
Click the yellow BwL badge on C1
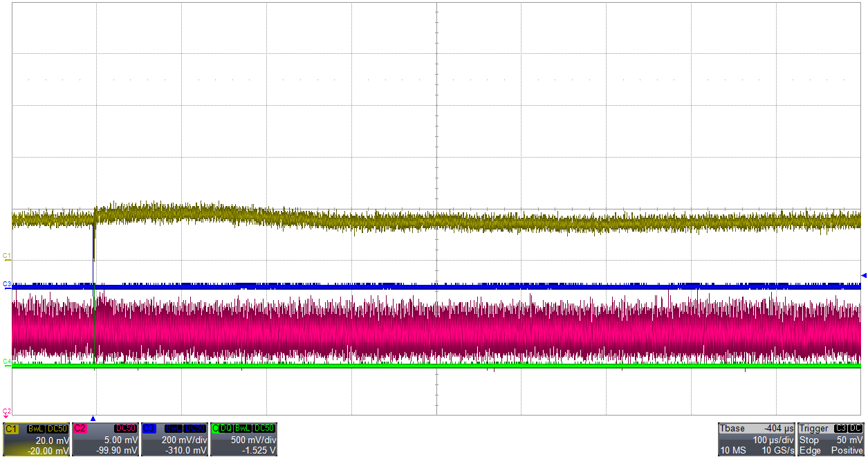(36, 429)
